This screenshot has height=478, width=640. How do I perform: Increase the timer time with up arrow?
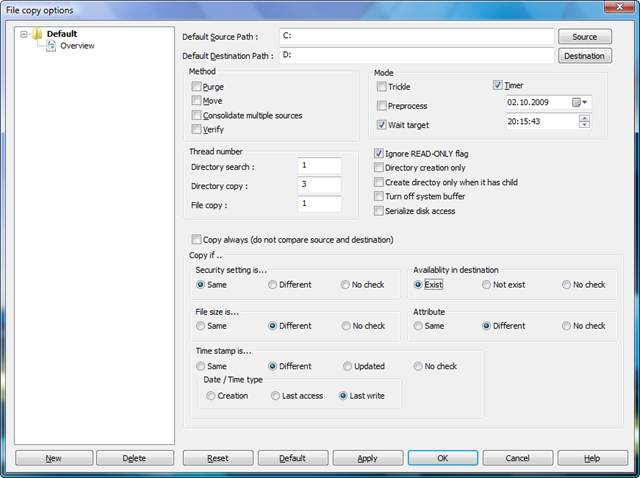(584, 117)
